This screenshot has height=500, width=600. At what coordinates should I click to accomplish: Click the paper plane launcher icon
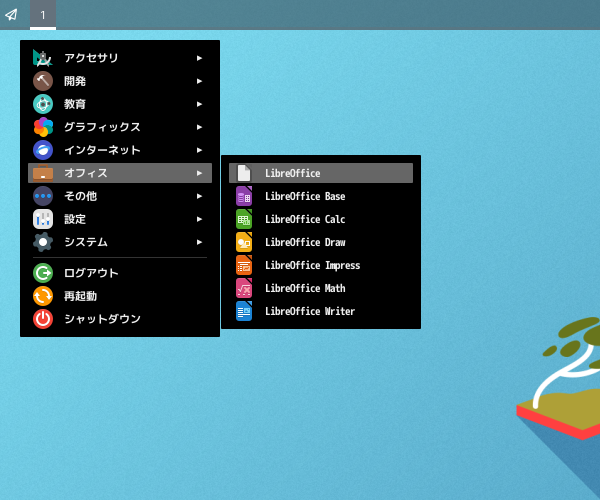pos(11,15)
